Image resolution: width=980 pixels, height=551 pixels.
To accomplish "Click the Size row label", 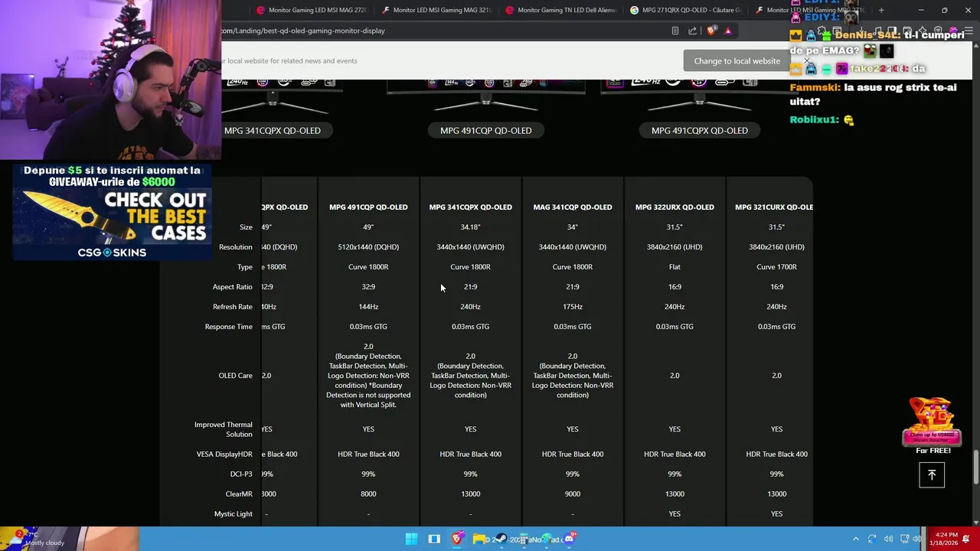I will pos(246,227).
